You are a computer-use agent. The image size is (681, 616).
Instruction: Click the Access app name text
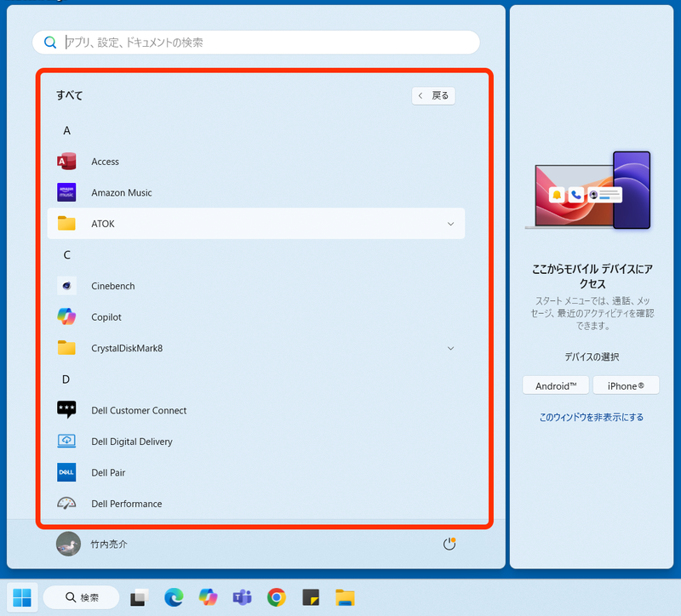pyautogui.click(x=105, y=162)
